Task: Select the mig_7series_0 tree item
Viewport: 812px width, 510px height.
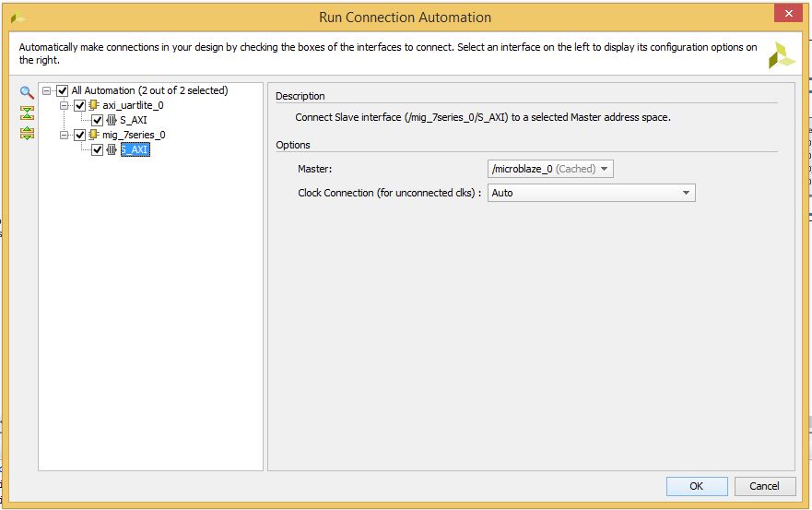Action: (134, 135)
